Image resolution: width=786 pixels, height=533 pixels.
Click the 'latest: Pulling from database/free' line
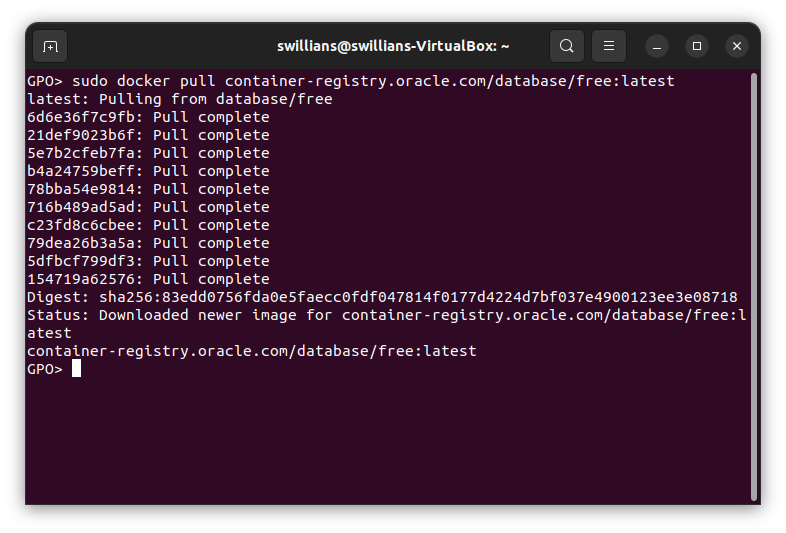click(x=180, y=99)
